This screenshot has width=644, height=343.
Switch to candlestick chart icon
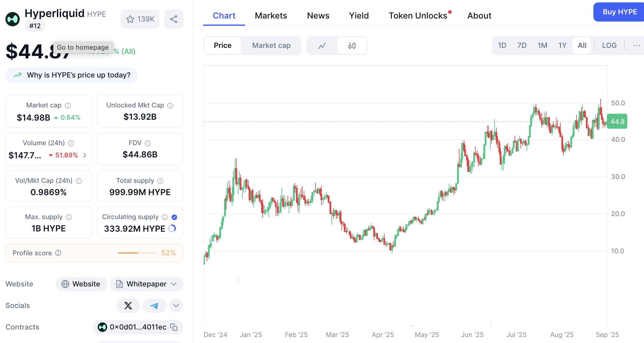click(x=352, y=45)
